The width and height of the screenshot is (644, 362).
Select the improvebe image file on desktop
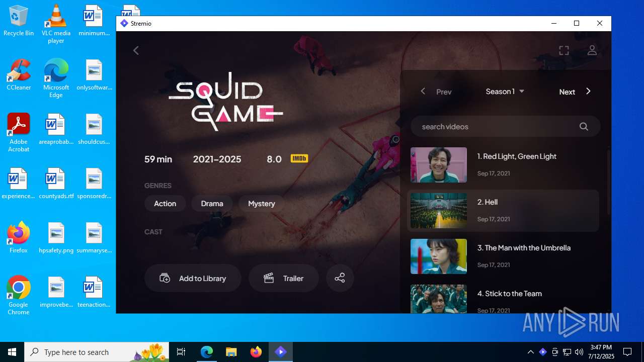56,292
